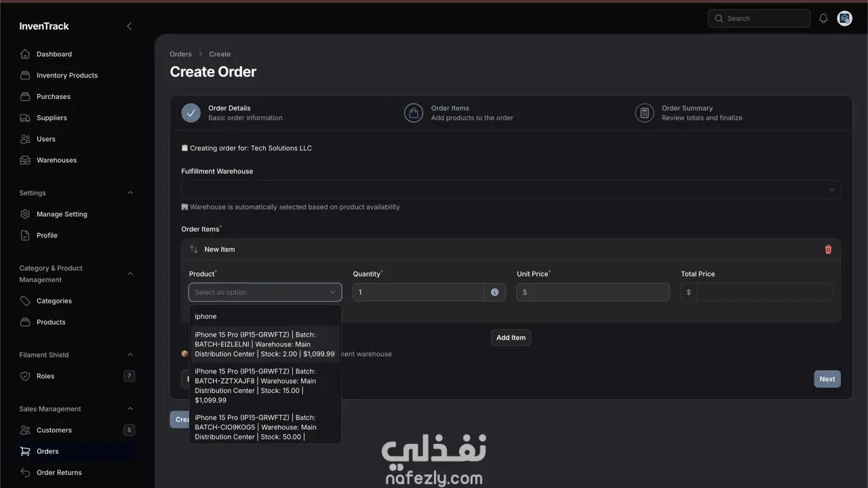Click the Purchases icon in the sidebar

pos(25,96)
